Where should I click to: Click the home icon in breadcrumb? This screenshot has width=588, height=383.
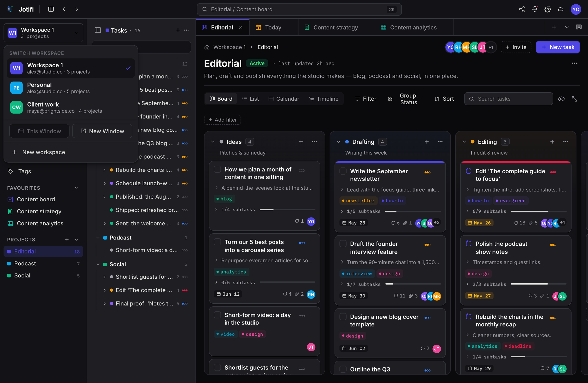207,47
